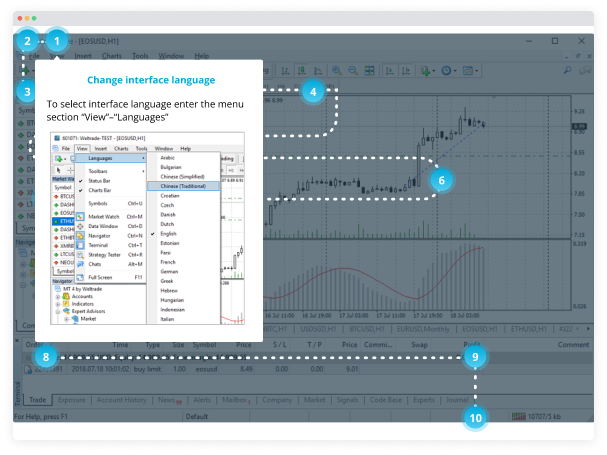Click the Swap column header
Screen dimensions: 607x455
click(419, 345)
